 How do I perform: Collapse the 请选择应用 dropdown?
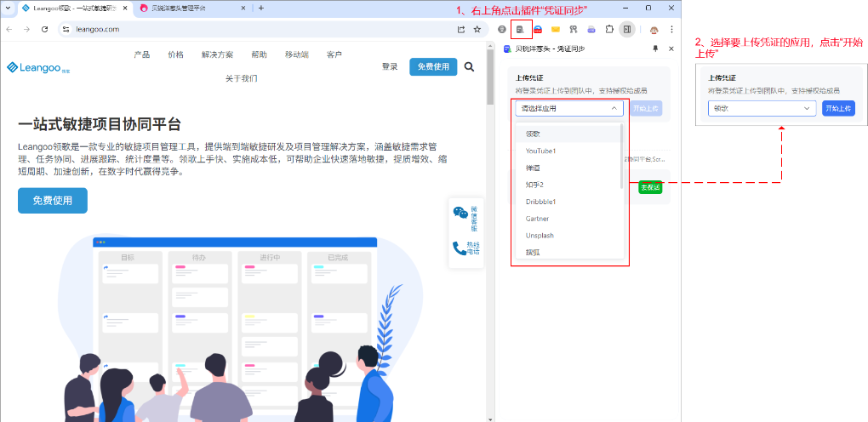[x=569, y=109]
